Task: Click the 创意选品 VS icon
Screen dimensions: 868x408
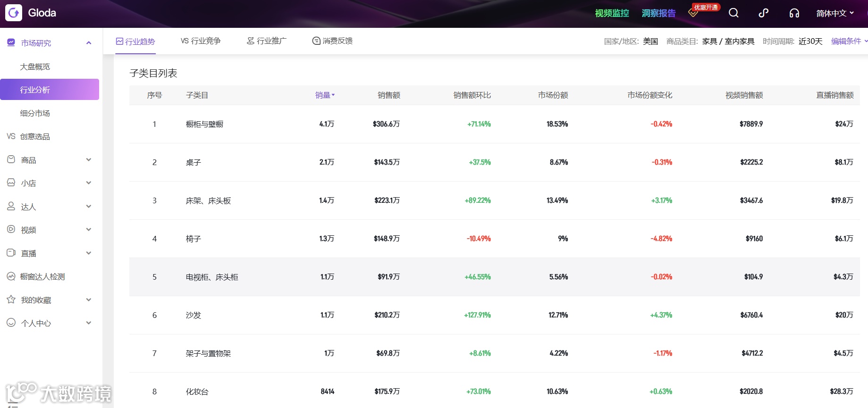Action: 11,136
